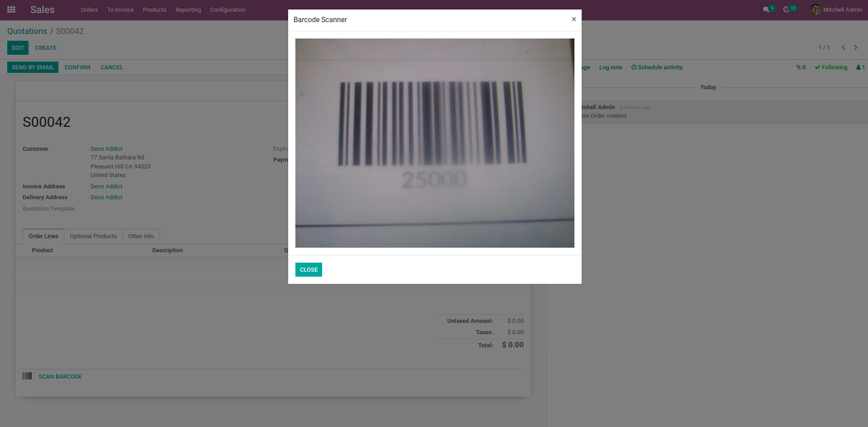Click the Taxes $ 0.00 value
Viewport: 868px width, 427px height.
click(x=516, y=332)
